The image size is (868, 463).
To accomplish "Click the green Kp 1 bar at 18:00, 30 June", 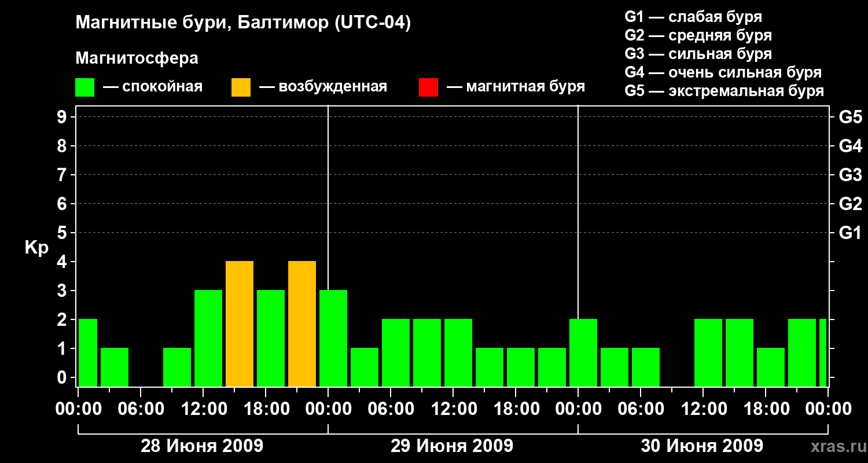I will (771, 368).
